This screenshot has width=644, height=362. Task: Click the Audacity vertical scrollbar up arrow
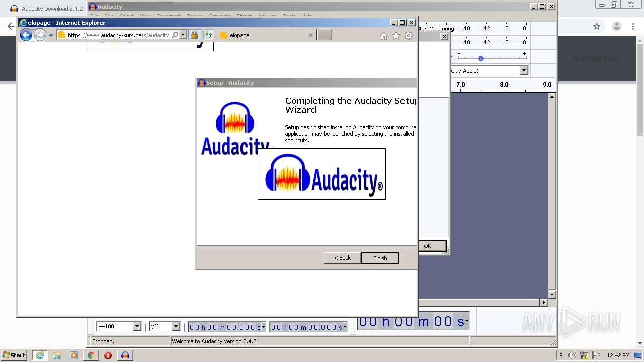click(552, 96)
